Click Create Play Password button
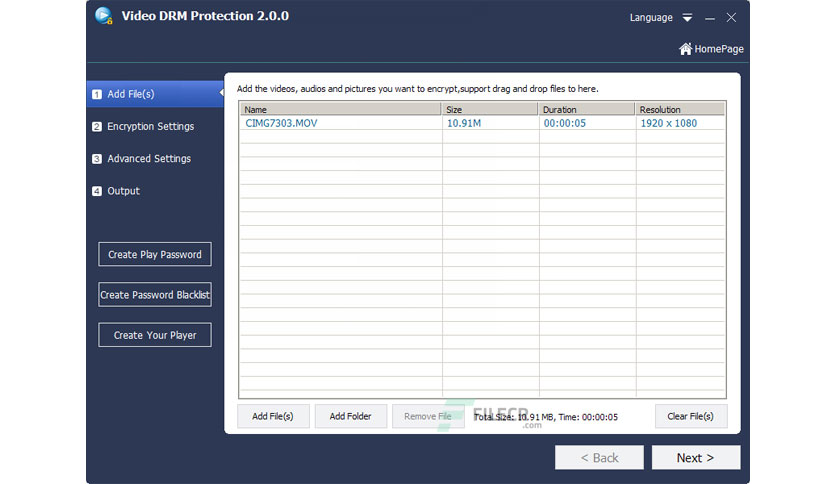This screenshot has height=484, width=836. pyautogui.click(x=155, y=254)
